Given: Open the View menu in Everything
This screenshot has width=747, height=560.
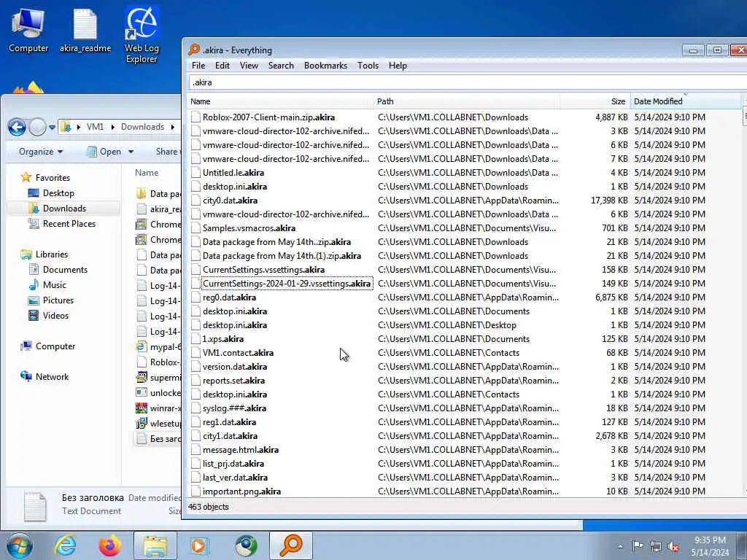Looking at the screenshot, I should click(x=249, y=66).
